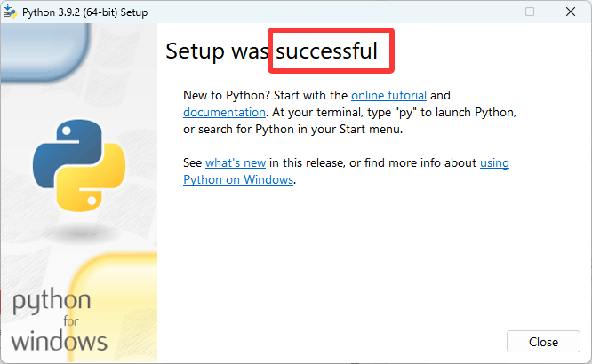The width and height of the screenshot is (592, 364).
Task: Close the setup window with X
Action: tap(571, 12)
